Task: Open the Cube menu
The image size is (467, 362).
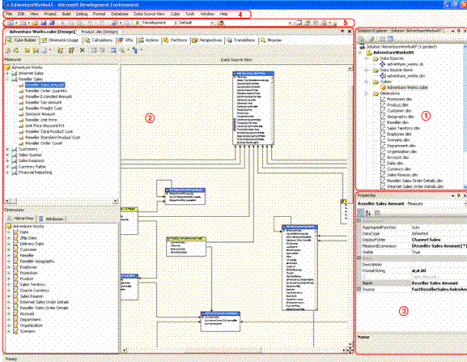Action: pos(175,14)
